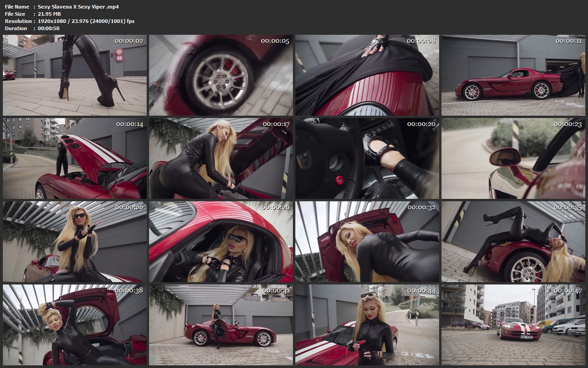Click the 'File Size' label
The width and height of the screenshot is (588, 368).
(16, 14)
